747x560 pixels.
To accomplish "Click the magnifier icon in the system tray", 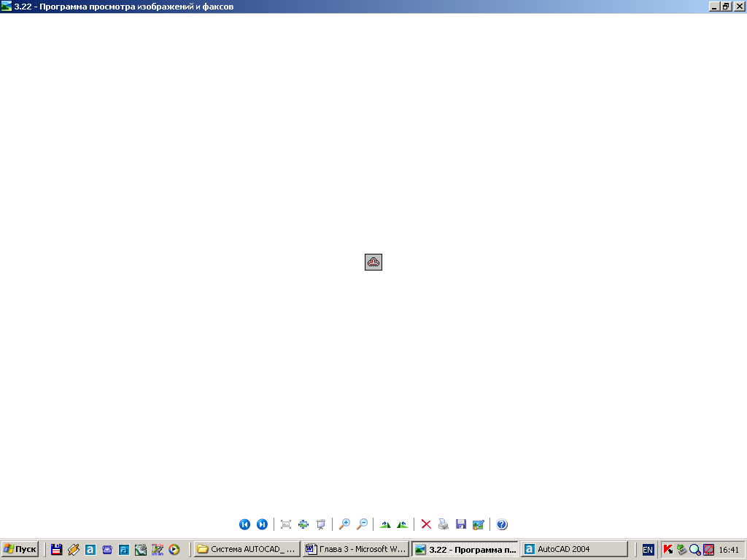I will 695,550.
